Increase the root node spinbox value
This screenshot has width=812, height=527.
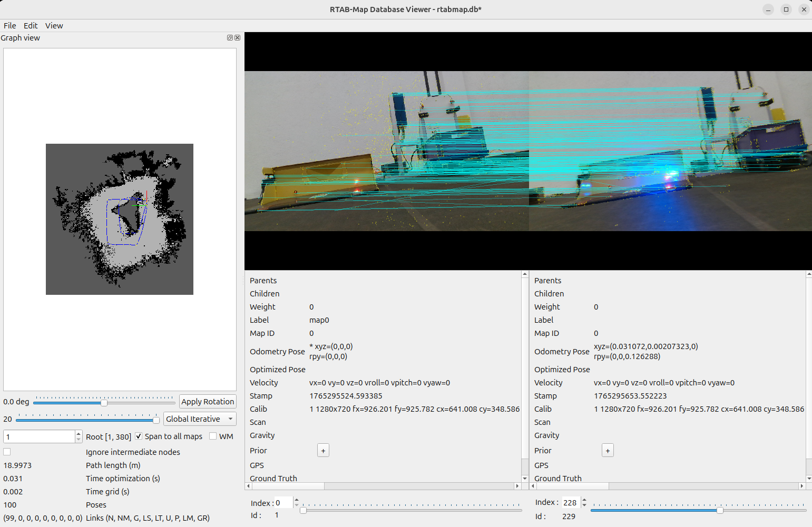[79, 434]
